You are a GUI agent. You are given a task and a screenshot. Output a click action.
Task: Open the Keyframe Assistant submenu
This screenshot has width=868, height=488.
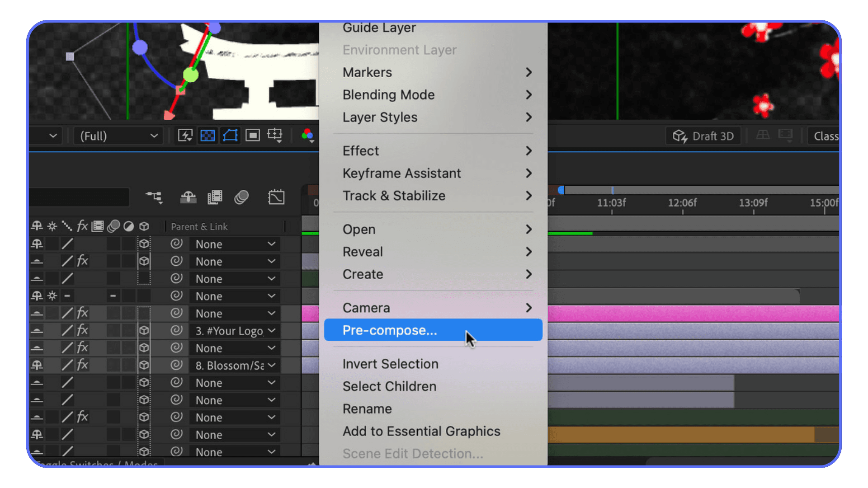click(x=401, y=173)
